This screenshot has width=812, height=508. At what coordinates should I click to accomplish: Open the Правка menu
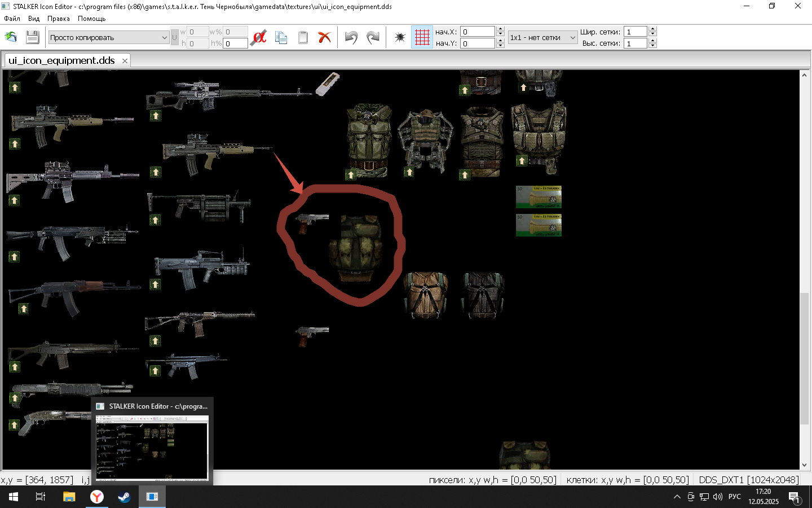coord(59,19)
